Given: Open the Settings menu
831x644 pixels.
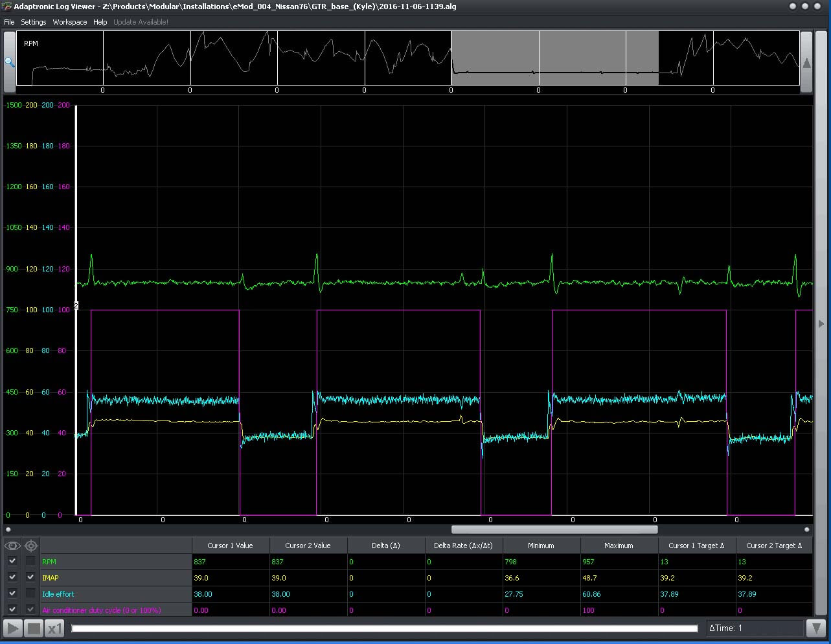Looking at the screenshot, I should click(34, 22).
